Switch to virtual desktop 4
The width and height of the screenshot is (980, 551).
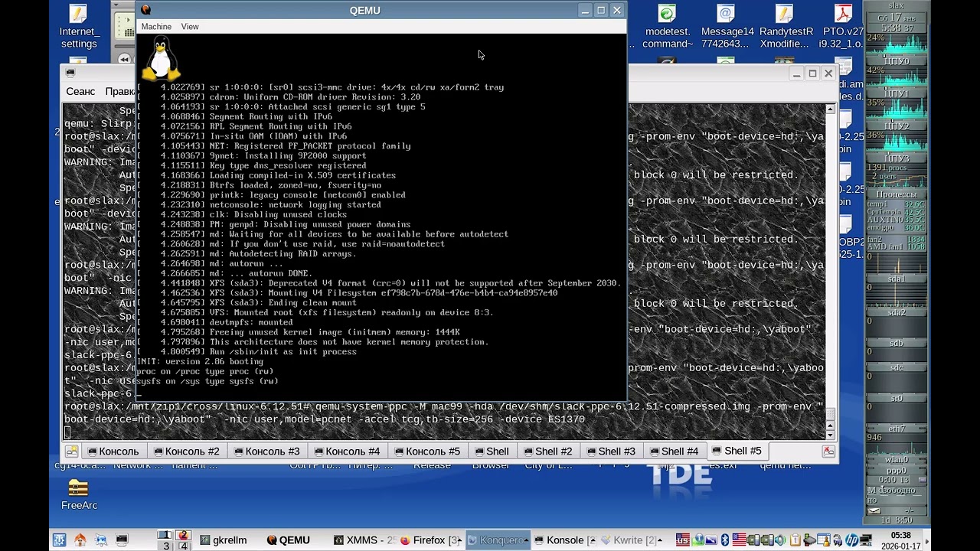point(183,546)
